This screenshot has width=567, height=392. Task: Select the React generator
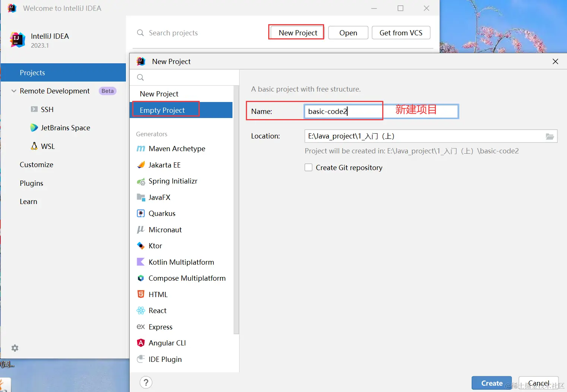pyautogui.click(x=181, y=310)
